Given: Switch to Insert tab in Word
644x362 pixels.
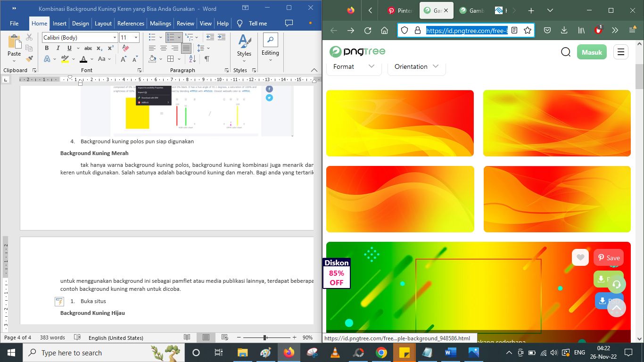Looking at the screenshot, I should click(x=59, y=23).
